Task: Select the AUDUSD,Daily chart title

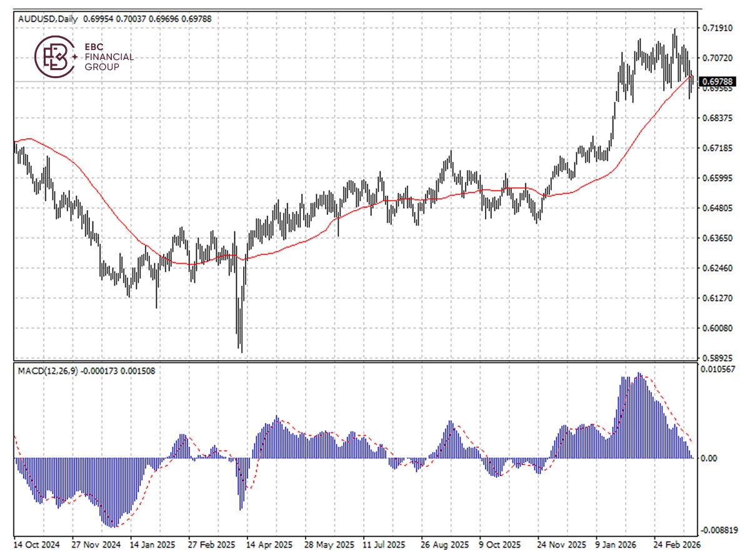Action: click(48, 19)
